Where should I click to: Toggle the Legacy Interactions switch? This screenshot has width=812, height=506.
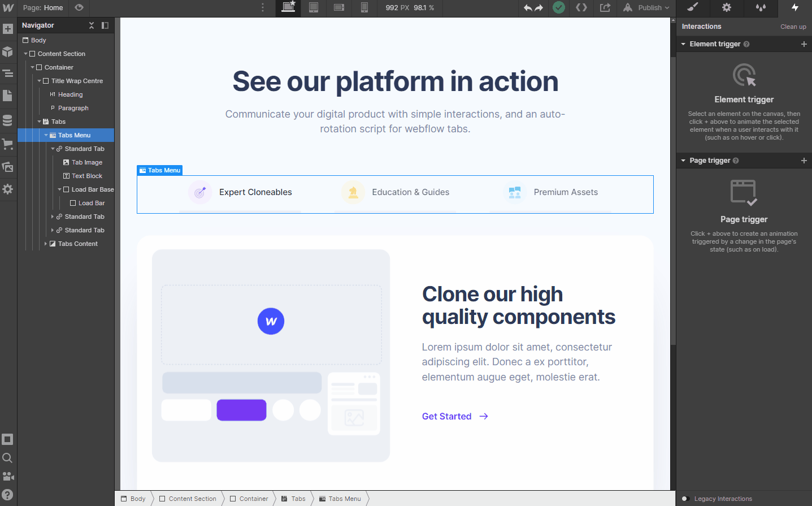685,499
